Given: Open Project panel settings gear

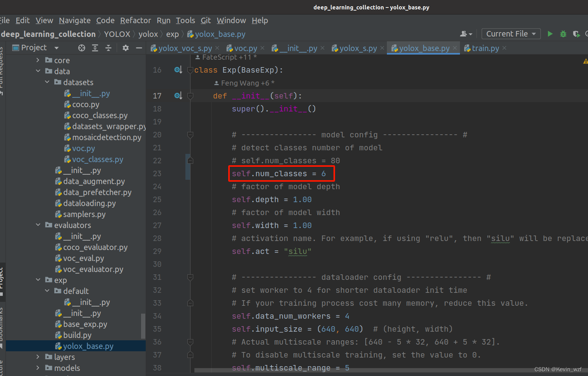Looking at the screenshot, I should click(x=126, y=48).
